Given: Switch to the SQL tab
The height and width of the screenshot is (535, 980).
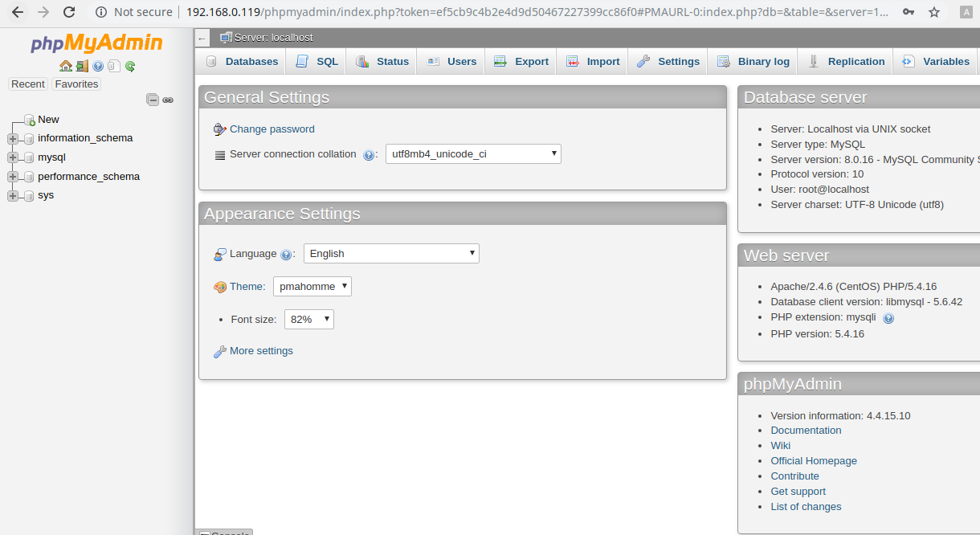Looking at the screenshot, I should [317, 62].
